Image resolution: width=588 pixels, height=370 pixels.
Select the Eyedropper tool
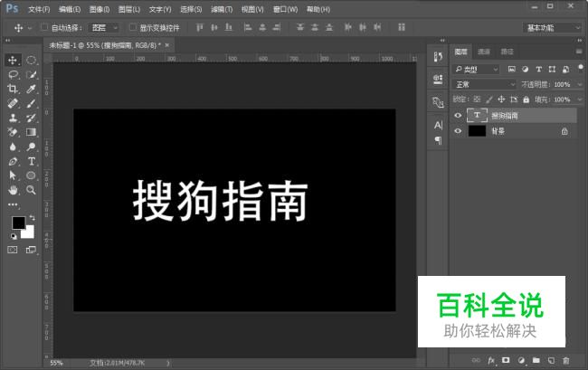[31, 89]
